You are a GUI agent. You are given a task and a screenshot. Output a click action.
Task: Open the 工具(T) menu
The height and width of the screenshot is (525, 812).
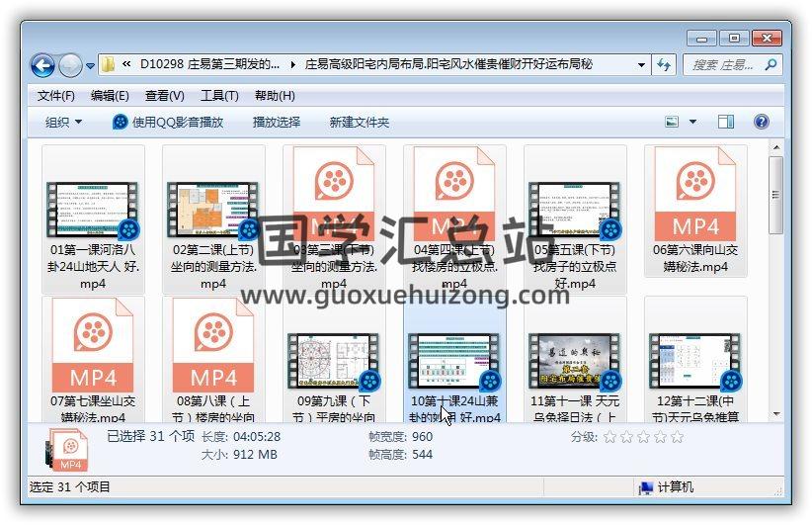(219, 96)
